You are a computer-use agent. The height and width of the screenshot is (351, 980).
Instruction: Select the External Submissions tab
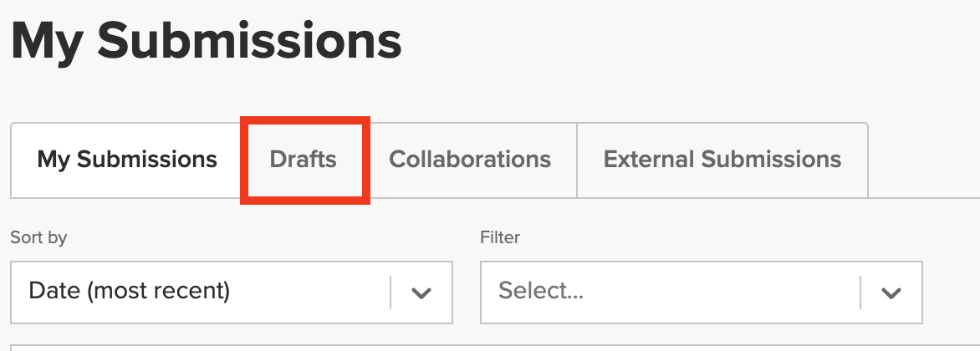[x=722, y=160]
